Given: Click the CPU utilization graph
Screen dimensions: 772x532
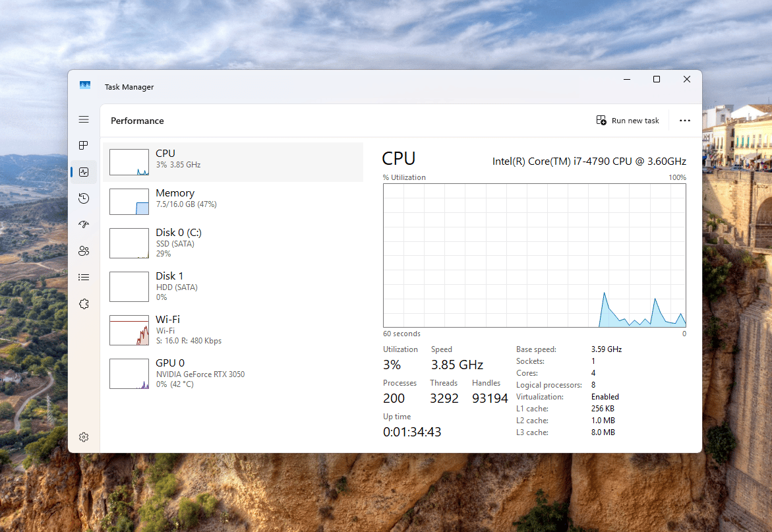Looking at the screenshot, I should [535, 255].
